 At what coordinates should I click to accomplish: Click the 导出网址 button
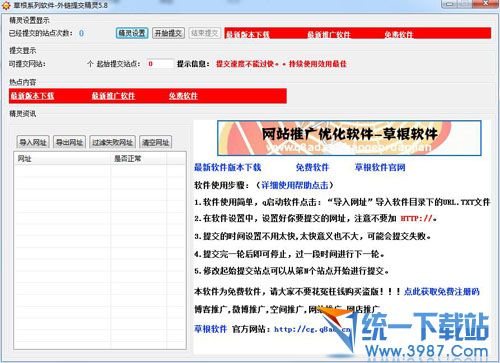[69, 142]
